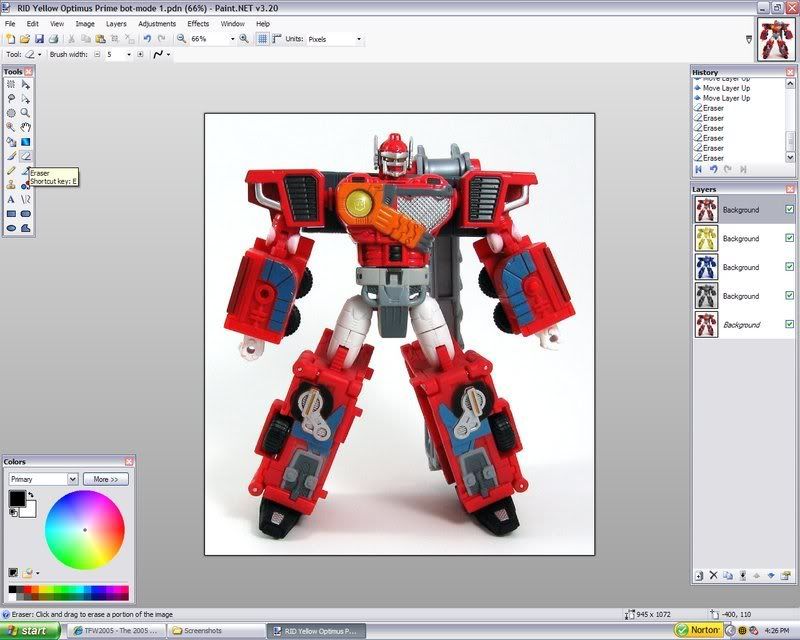Screen dimensions: 800x640
Task: Click the Undo arrow in toolbar
Action: point(147,39)
